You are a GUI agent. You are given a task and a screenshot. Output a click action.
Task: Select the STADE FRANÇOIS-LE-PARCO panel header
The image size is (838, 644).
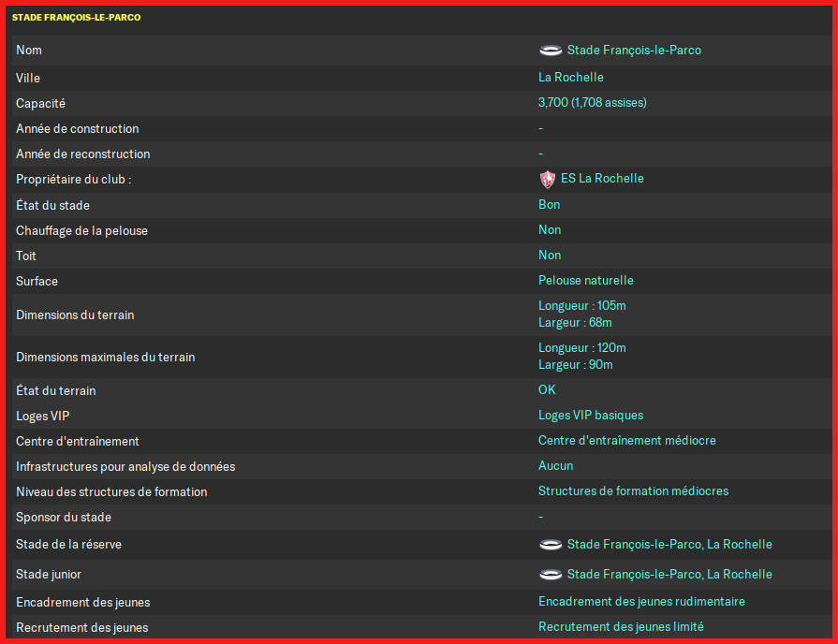click(x=77, y=18)
